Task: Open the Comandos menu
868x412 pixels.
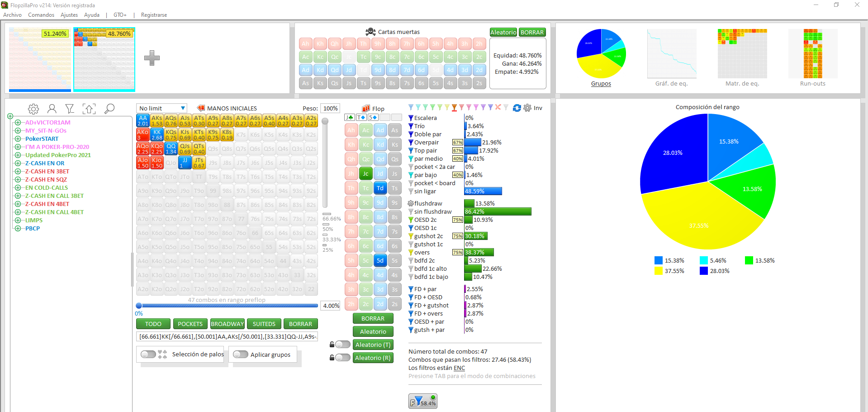Action: [41, 15]
